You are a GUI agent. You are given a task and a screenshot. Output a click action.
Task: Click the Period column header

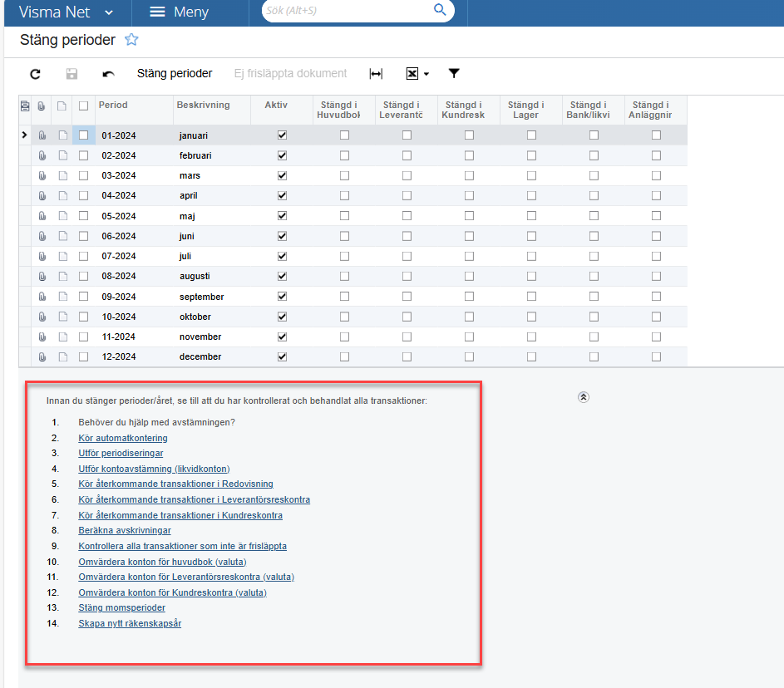click(x=113, y=106)
